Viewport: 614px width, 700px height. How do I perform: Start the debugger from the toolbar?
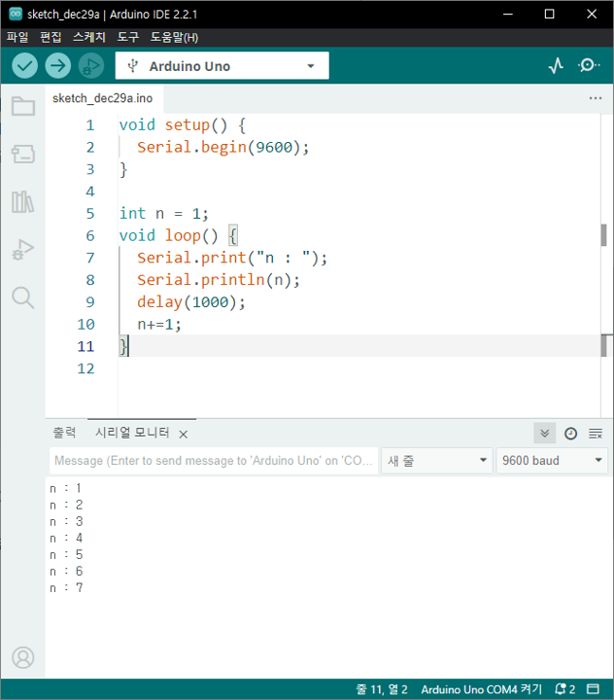tap(91, 66)
